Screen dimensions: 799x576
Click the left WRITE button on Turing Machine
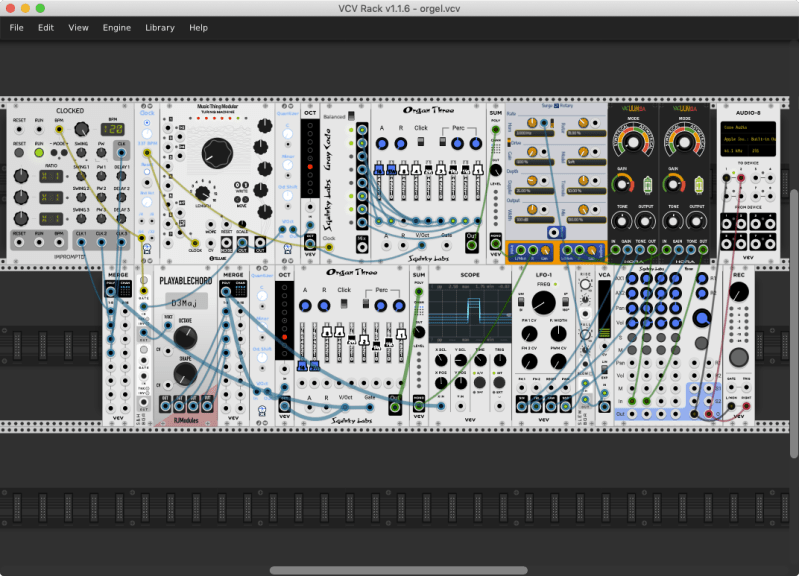238,185
